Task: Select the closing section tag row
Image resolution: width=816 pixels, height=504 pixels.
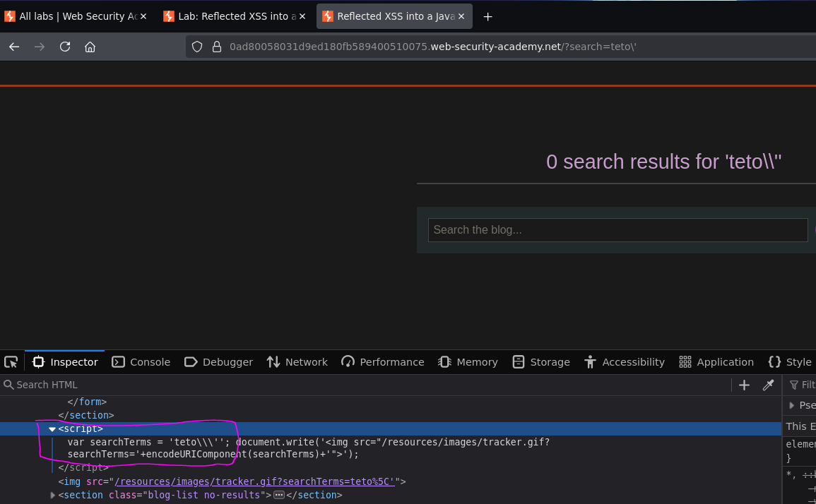Action: click(x=86, y=415)
